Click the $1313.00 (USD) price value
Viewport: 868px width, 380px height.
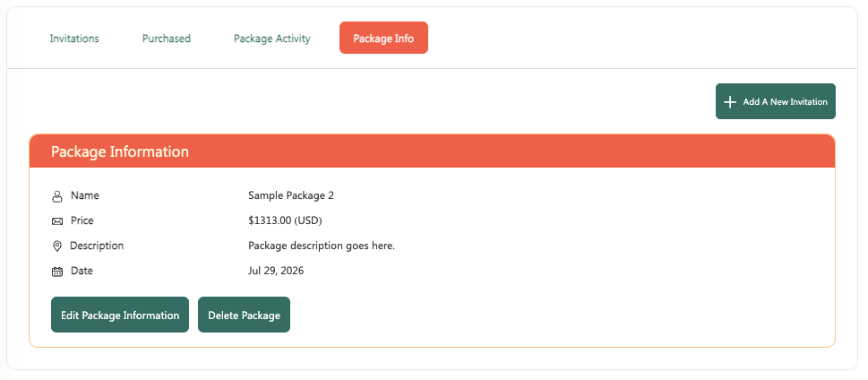point(285,220)
